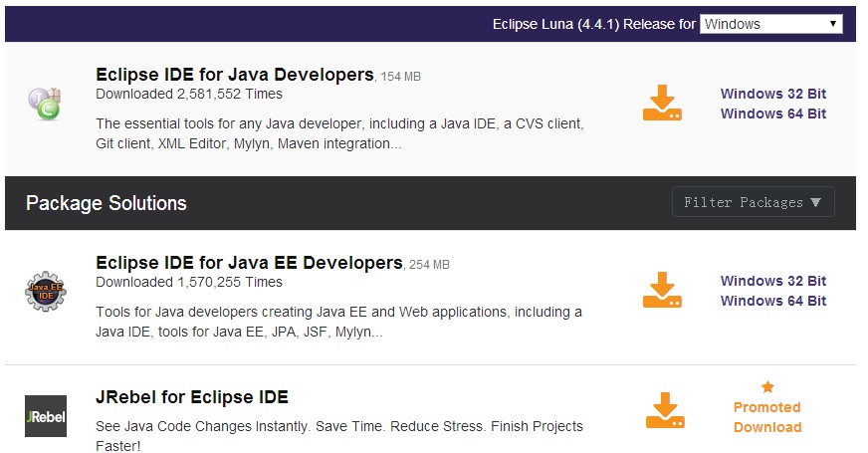Click the JRebel logo icon

coord(45,416)
